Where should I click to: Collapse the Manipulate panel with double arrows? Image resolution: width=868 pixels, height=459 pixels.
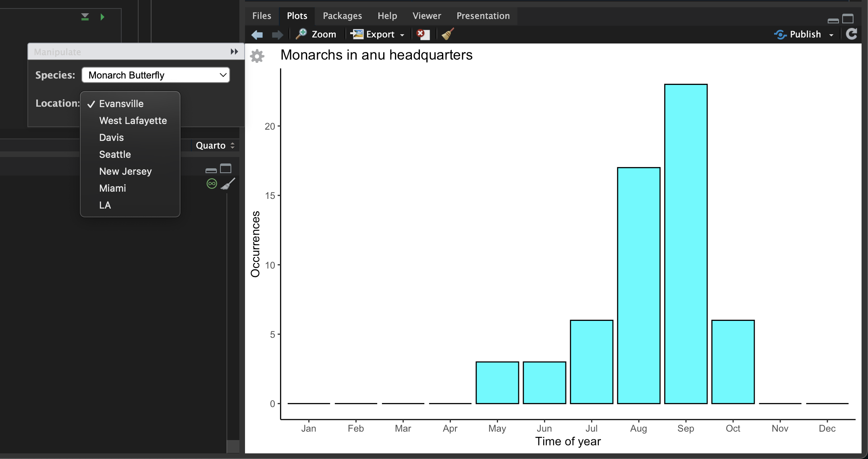pyautogui.click(x=234, y=52)
